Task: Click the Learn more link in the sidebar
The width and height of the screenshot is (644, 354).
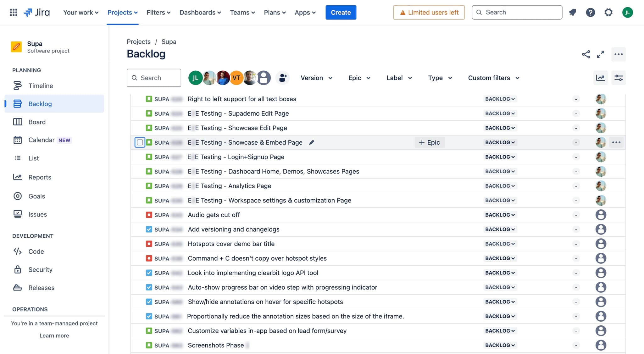Action: pyautogui.click(x=54, y=335)
